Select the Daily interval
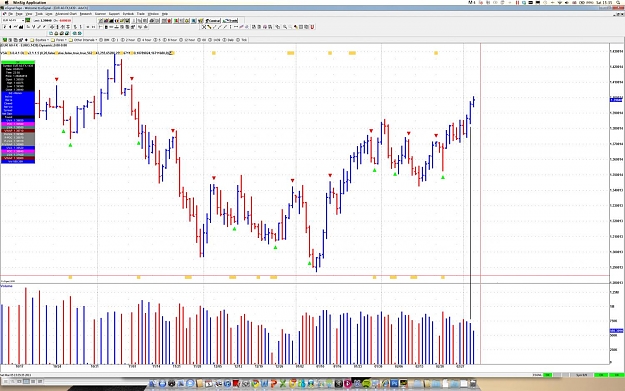Image resolution: width=625 pixels, height=391 pixels. pos(228,40)
